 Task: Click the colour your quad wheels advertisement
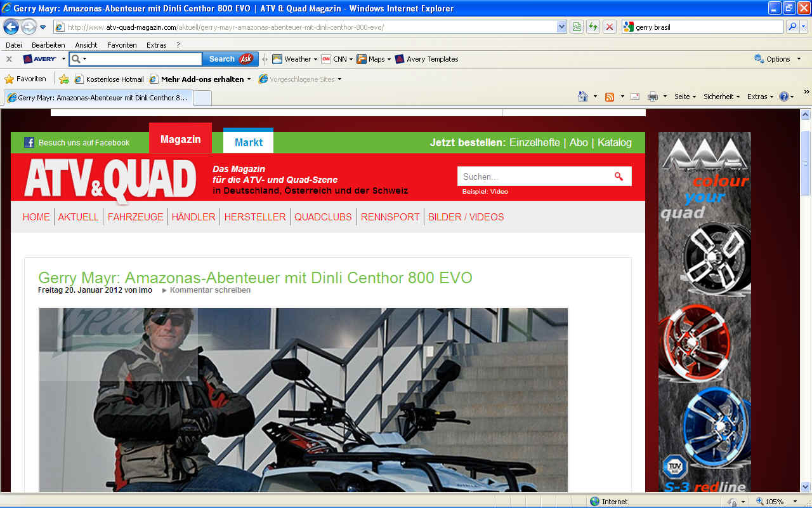704,312
